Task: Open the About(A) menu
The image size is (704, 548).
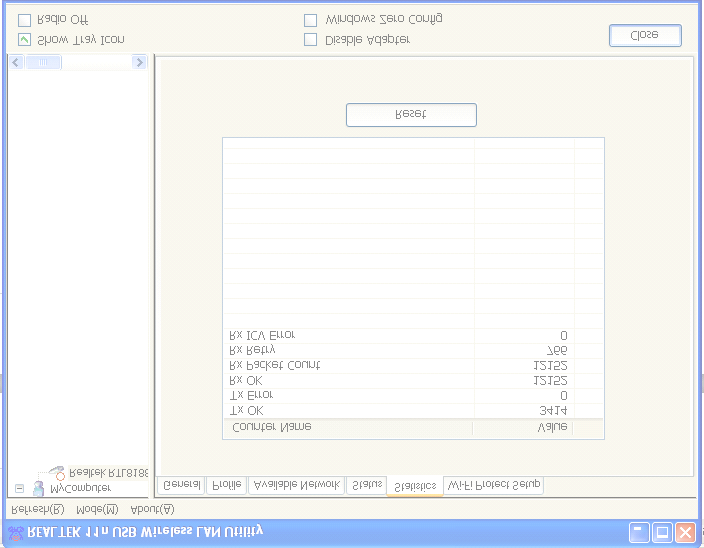Action: [x=152, y=509]
